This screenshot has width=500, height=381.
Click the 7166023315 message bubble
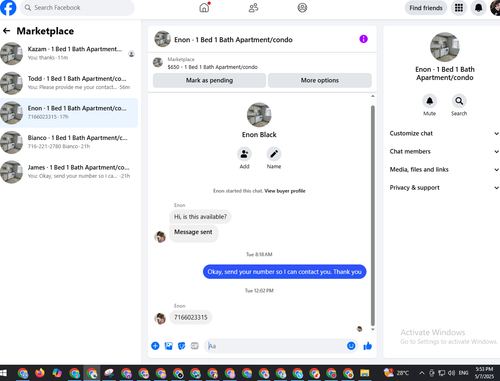point(190,317)
